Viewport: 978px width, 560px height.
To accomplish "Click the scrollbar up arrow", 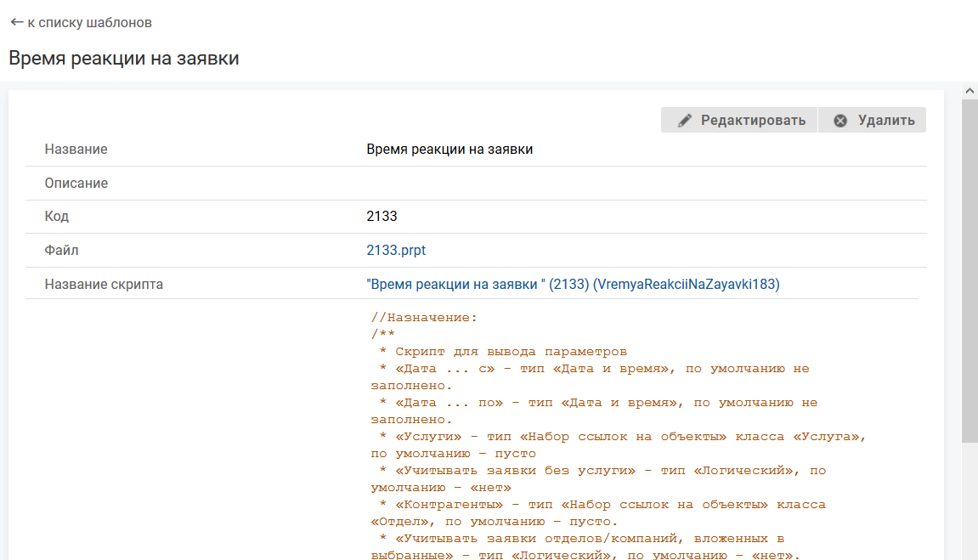I will click(x=970, y=90).
